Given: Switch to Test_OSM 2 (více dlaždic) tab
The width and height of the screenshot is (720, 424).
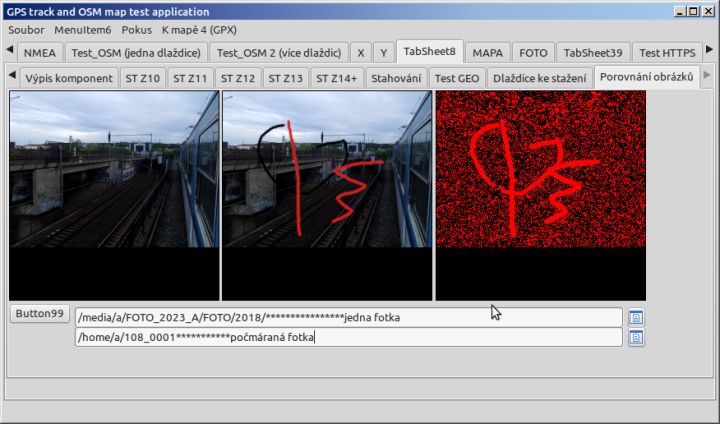Looking at the screenshot, I should tap(279, 53).
